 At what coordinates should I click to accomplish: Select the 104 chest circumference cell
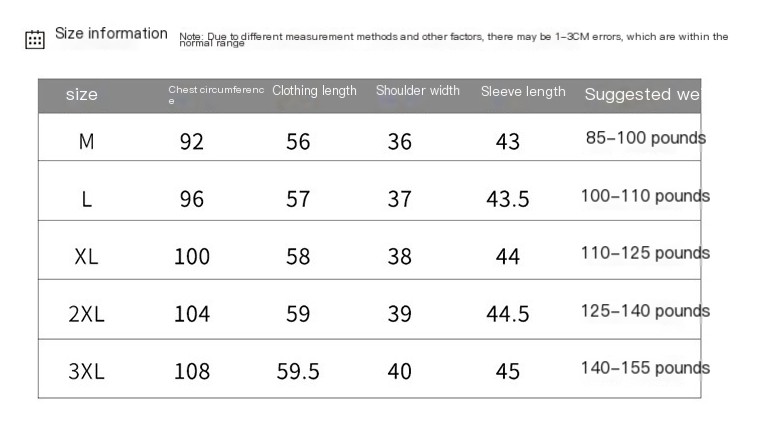tap(192, 314)
